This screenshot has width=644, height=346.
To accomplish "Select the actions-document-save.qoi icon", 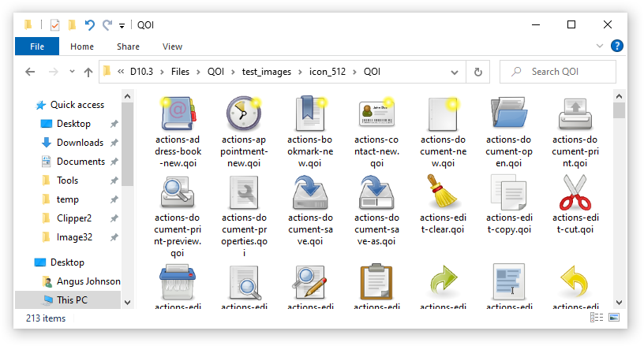I will 310,192.
